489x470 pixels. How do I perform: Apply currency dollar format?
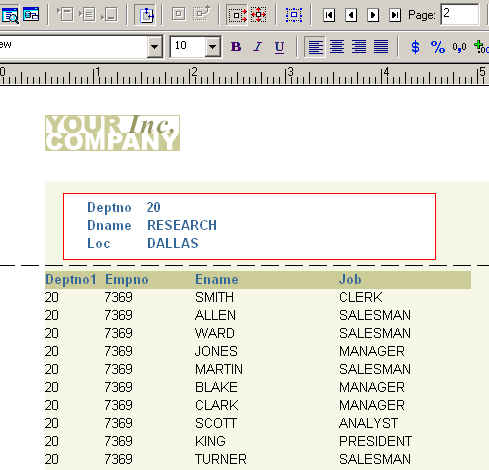point(415,47)
